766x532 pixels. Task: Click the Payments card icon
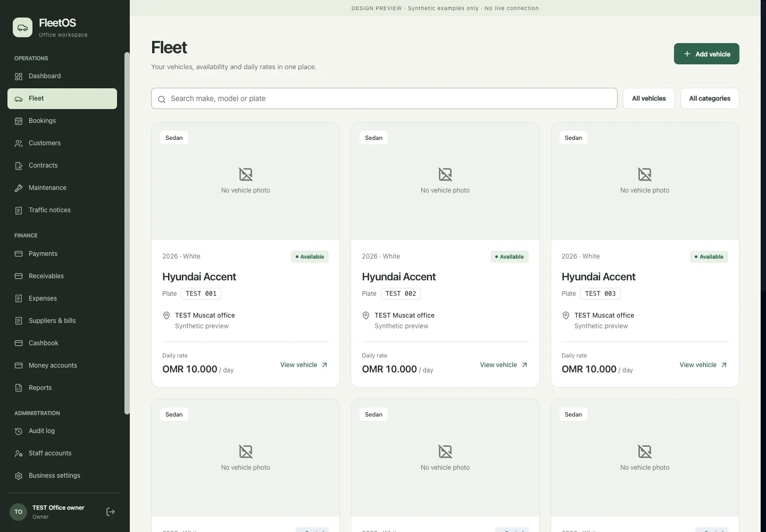[19, 254]
